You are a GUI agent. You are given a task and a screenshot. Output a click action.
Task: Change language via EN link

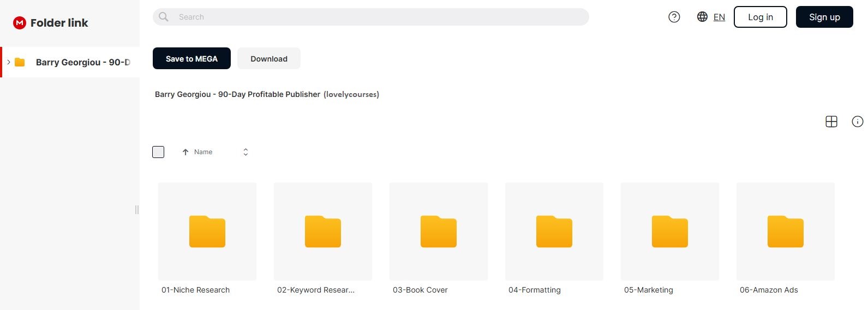719,17
